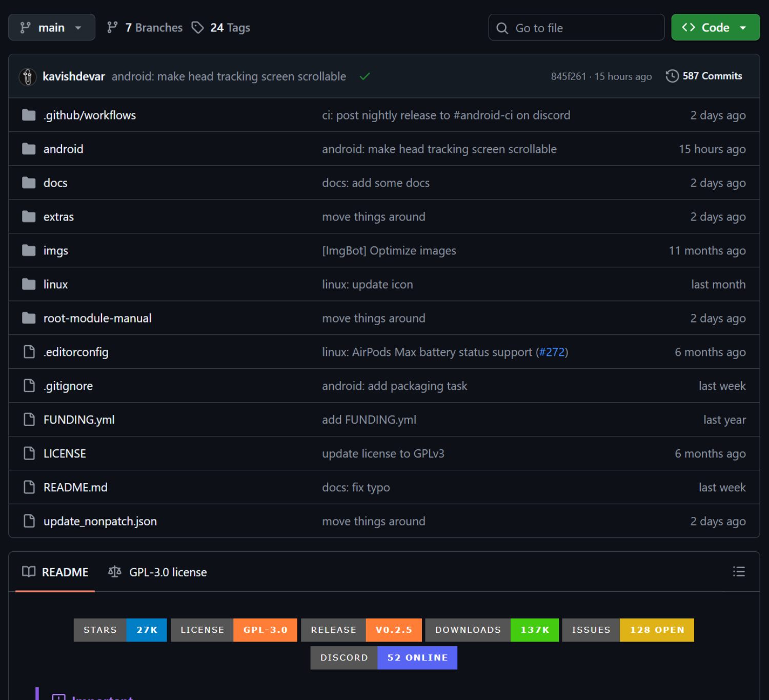Open the android folder
The width and height of the screenshot is (769, 700).
(x=63, y=149)
